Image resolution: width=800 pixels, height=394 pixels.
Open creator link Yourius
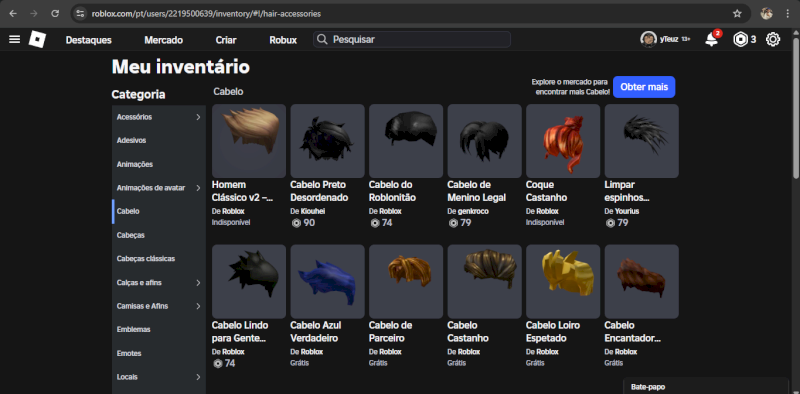click(x=627, y=211)
